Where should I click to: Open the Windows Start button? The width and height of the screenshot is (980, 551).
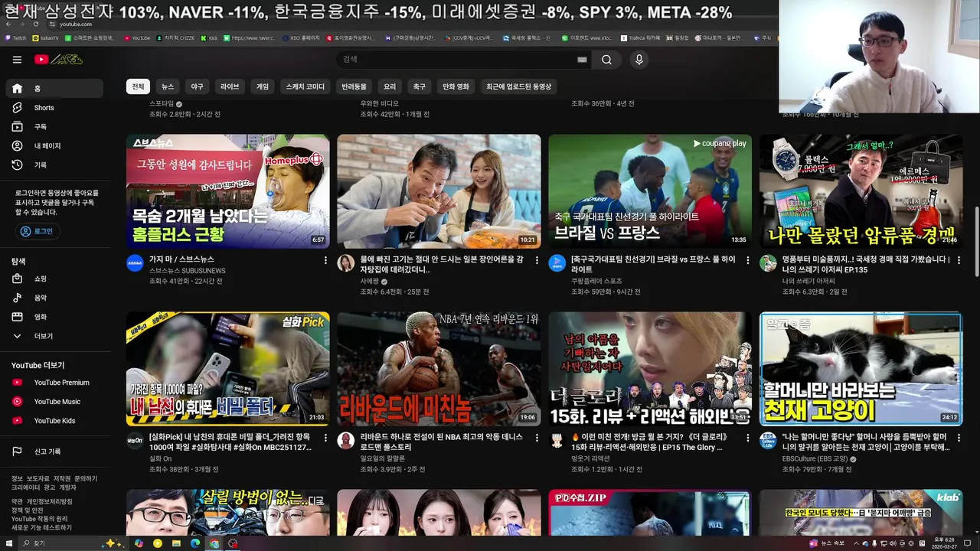8,543
